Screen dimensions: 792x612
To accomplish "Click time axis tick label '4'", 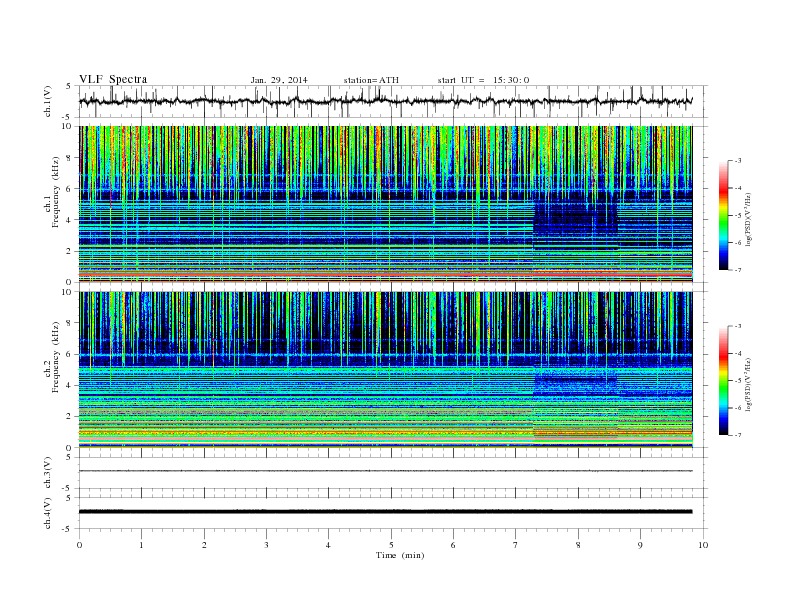I will [329, 545].
